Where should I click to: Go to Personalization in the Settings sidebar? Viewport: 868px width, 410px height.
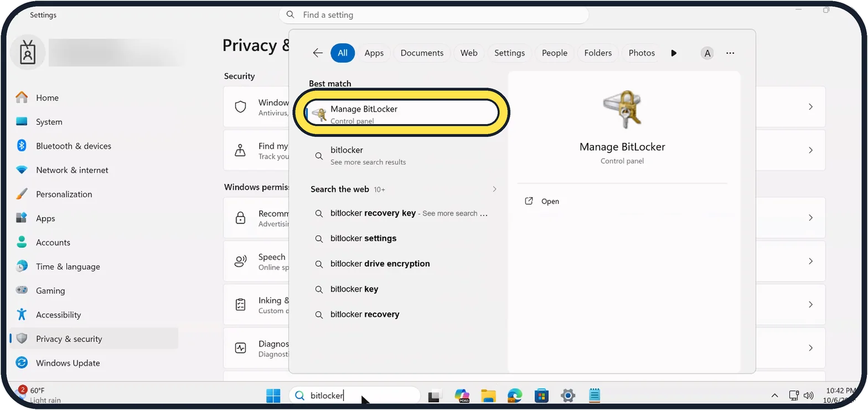[x=94, y=194]
